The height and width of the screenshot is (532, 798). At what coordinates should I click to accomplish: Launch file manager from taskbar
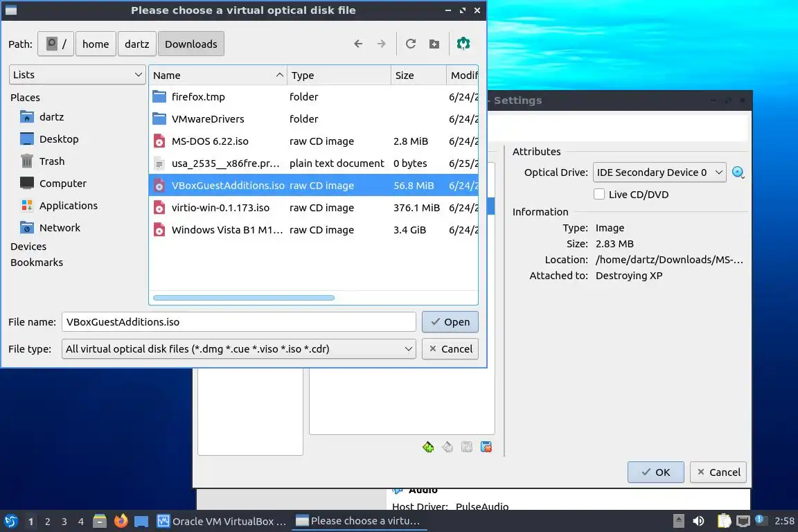pos(100,521)
